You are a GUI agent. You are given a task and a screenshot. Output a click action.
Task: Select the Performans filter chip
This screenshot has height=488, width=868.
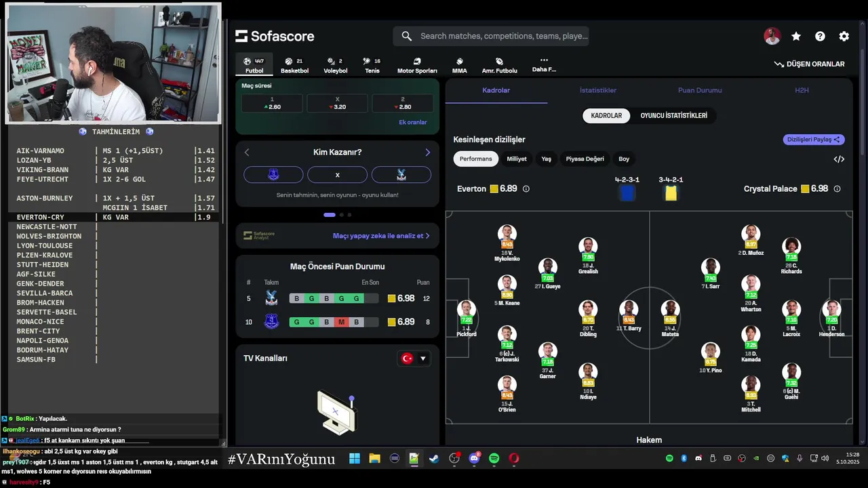pos(476,159)
